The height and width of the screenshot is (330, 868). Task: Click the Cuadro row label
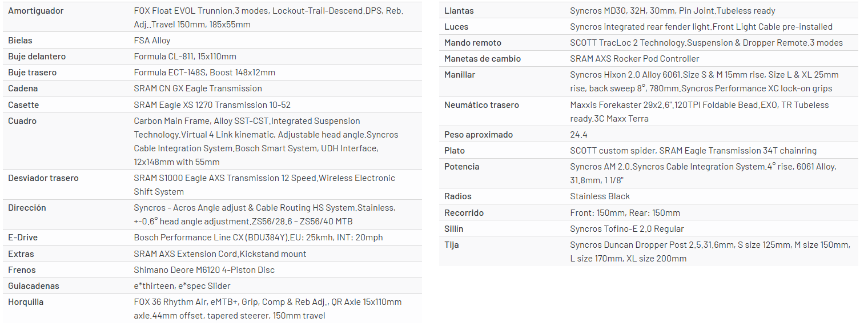click(22, 121)
